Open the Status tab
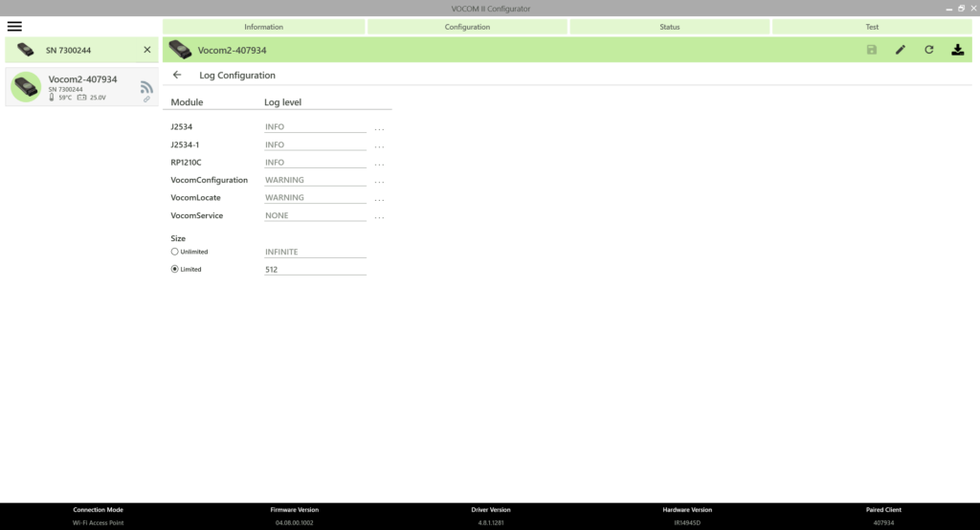This screenshot has width=980, height=530. tap(669, 27)
